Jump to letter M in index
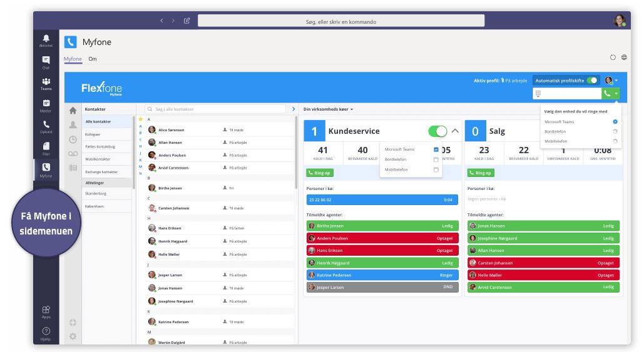This screenshot has height=352, width=644. (140, 166)
